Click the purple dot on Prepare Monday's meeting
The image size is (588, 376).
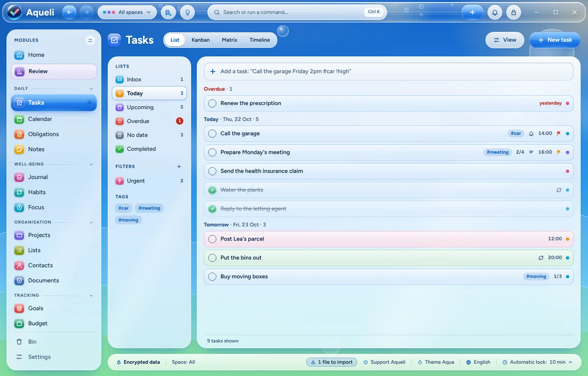point(567,152)
